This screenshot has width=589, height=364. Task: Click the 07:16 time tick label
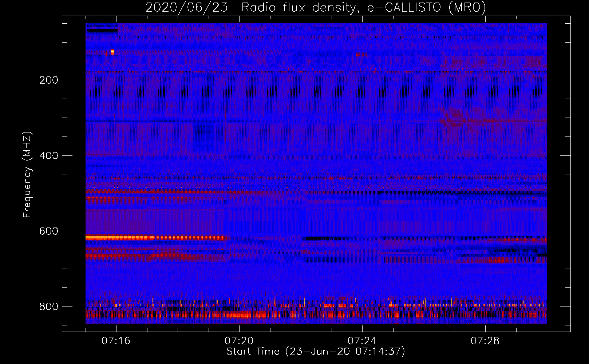pyautogui.click(x=116, y=341)
